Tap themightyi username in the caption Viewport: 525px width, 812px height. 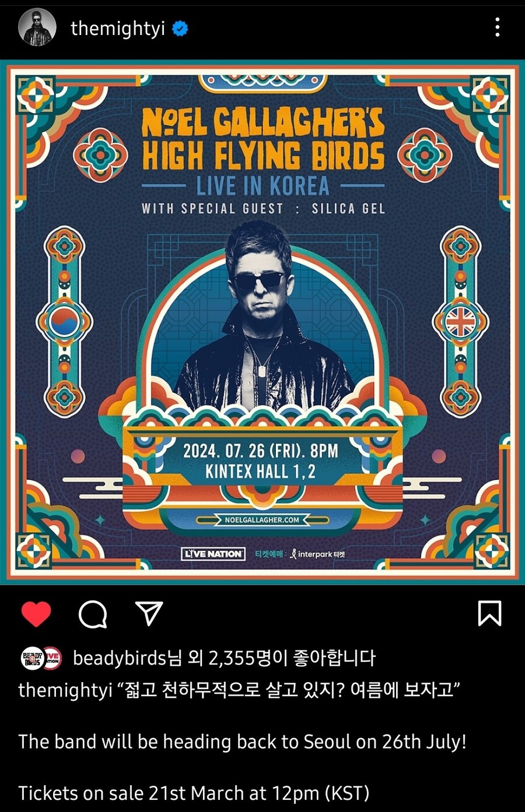coord(65,690)
